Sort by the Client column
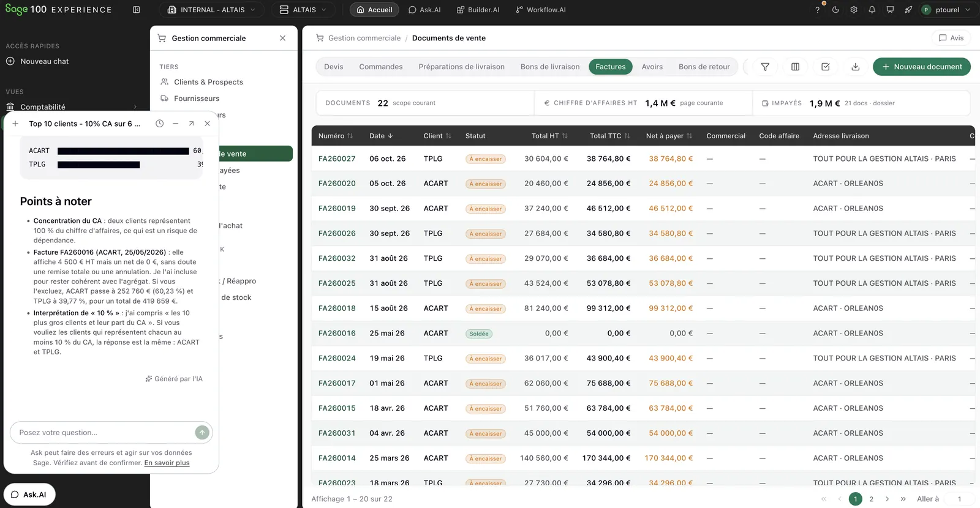This screenshot has width=980, height=508. pyautogui.click(x=437, y=136)
